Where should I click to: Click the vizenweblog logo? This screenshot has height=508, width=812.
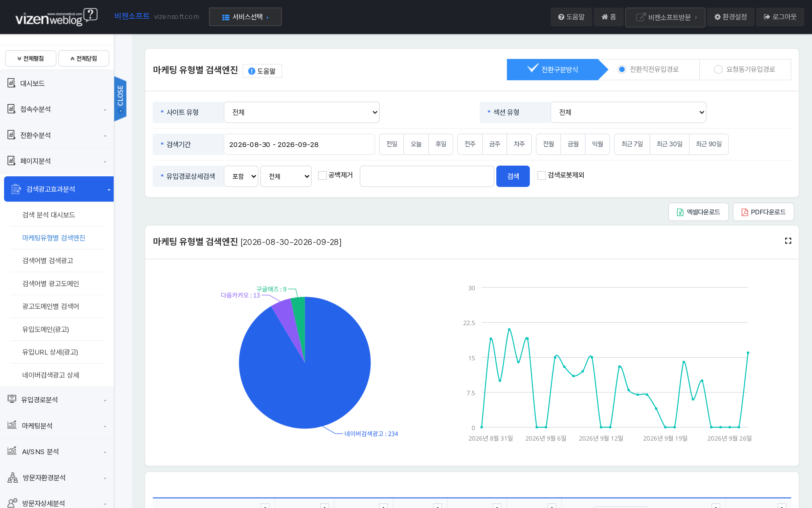(56, 17)
